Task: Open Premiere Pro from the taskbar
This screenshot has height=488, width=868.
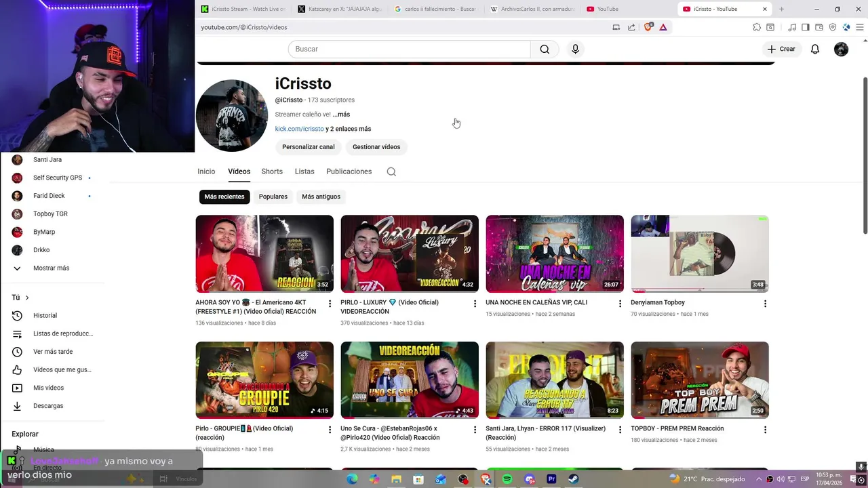Action: pos(551,479)
